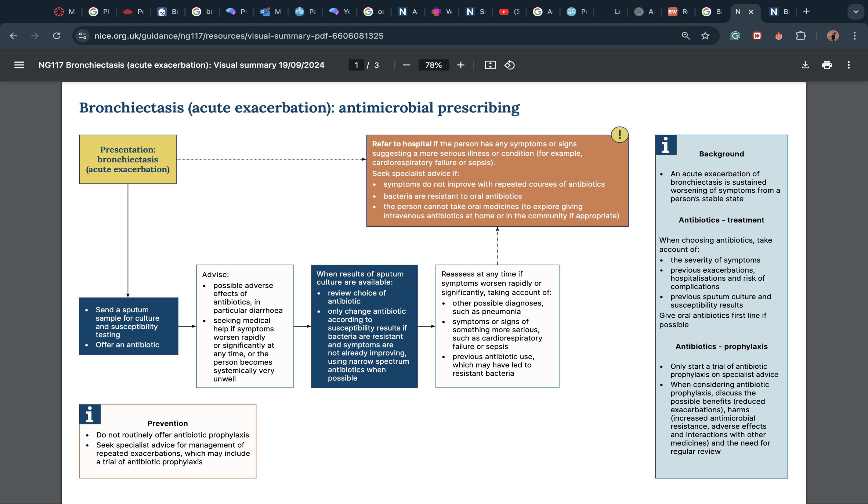Image resolution: width=868 pixels, height=504 pixels.
Task: Expand the tab search dropdown arrow
Action: tap(855, 12)
